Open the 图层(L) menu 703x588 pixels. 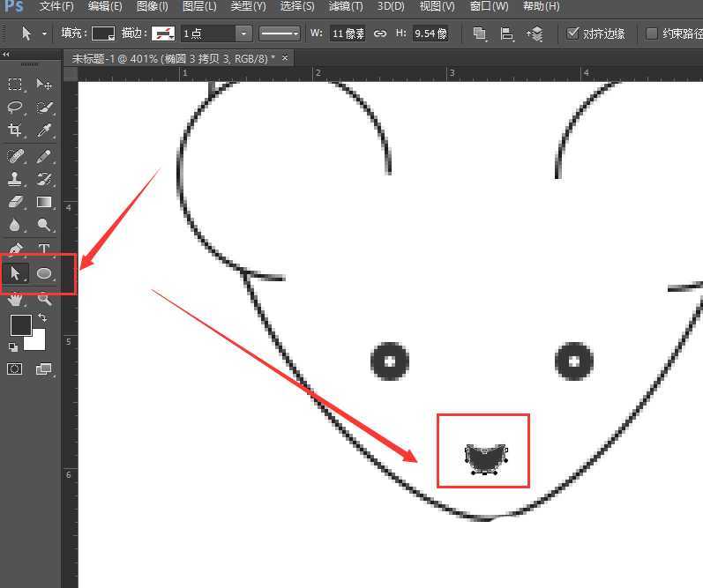point(198,6)
